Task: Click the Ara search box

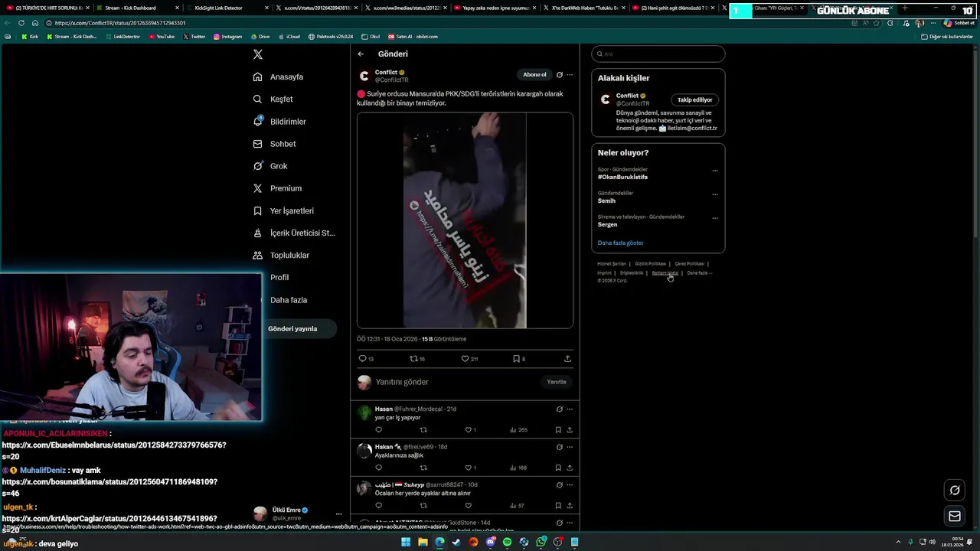Action: click(658, 54)
